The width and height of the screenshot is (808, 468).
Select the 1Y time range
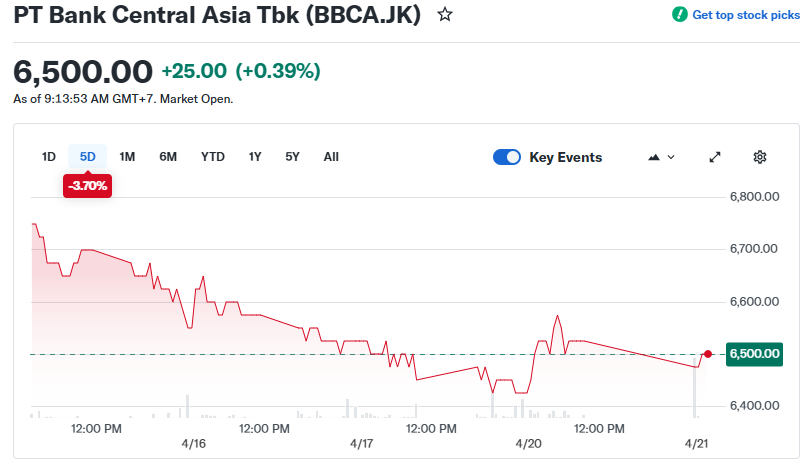point(255,157)
